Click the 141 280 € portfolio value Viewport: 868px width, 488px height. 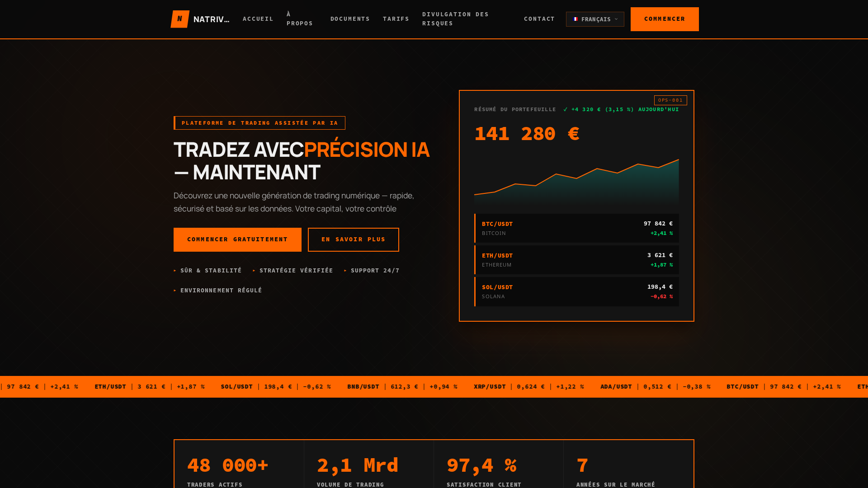(x=527, y=134)
